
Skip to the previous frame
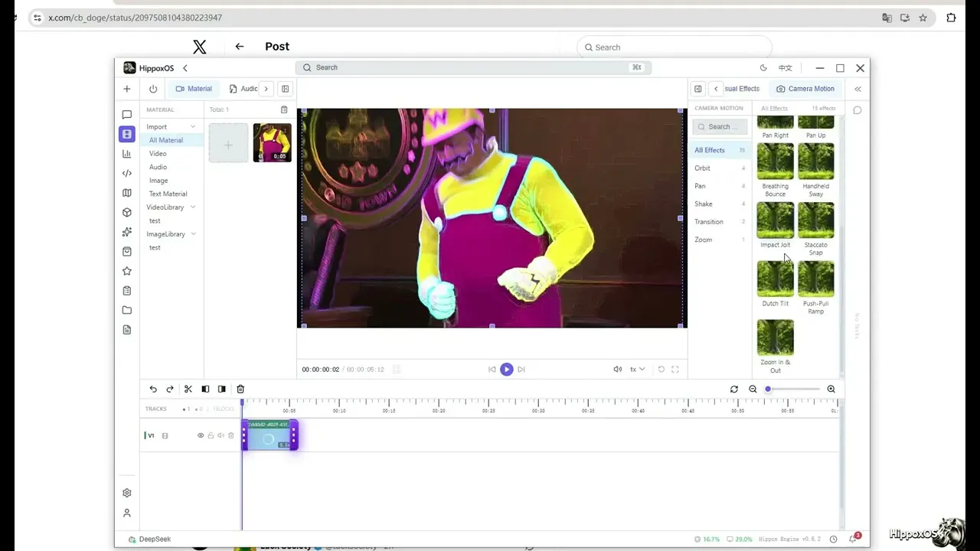[492, 369]
